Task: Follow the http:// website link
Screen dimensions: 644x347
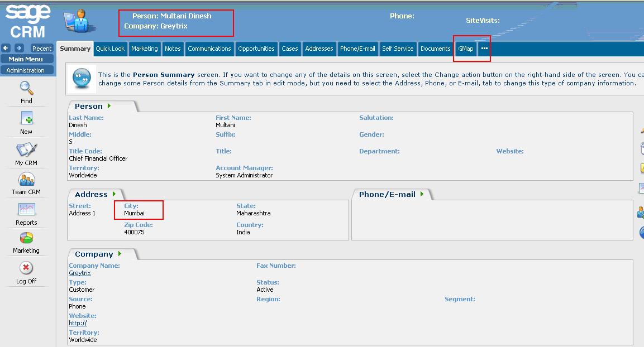Action: [x=78, y=323]
